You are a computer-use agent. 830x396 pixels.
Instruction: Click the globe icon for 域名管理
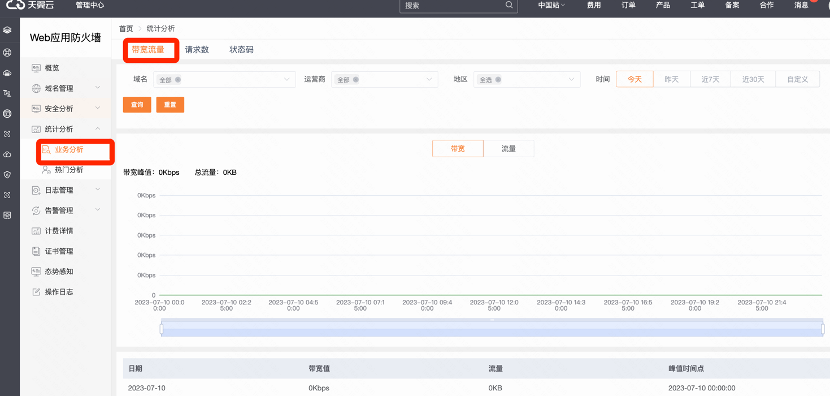pos(36,88)
